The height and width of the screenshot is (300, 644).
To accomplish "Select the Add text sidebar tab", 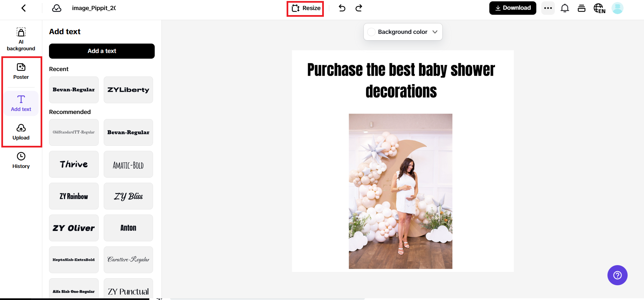I will pyautogui.click(x=21, y=103).
